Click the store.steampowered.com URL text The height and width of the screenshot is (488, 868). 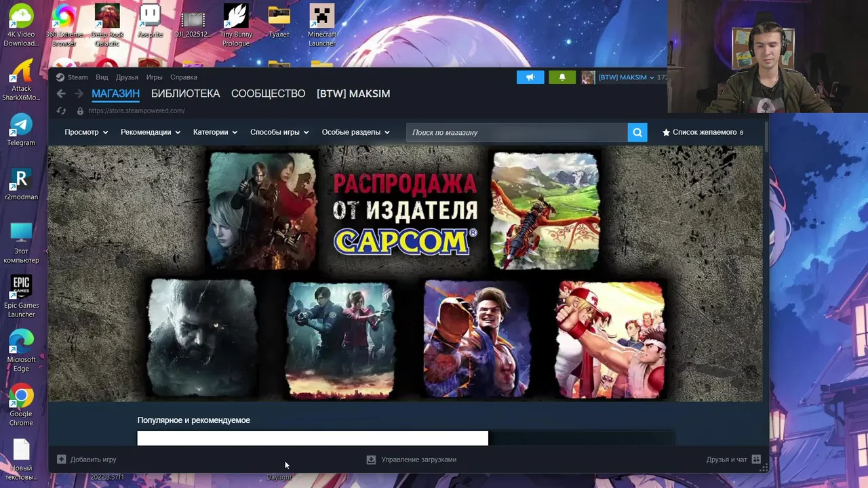(136, 110)
